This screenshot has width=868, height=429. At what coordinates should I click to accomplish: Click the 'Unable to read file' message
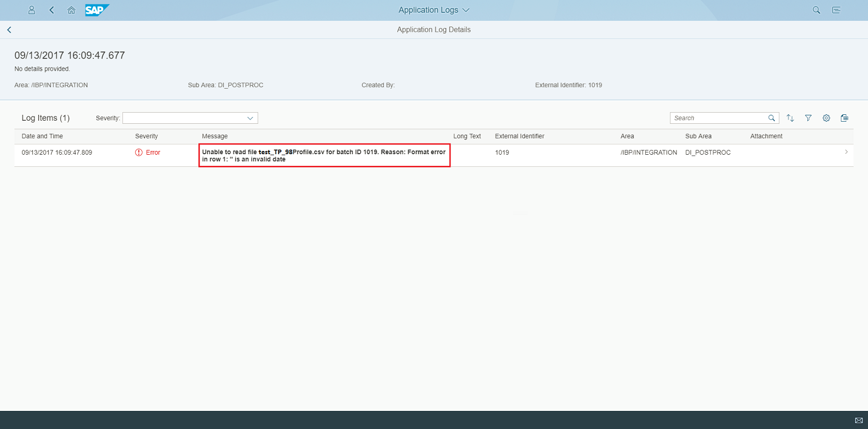[324, 155]
